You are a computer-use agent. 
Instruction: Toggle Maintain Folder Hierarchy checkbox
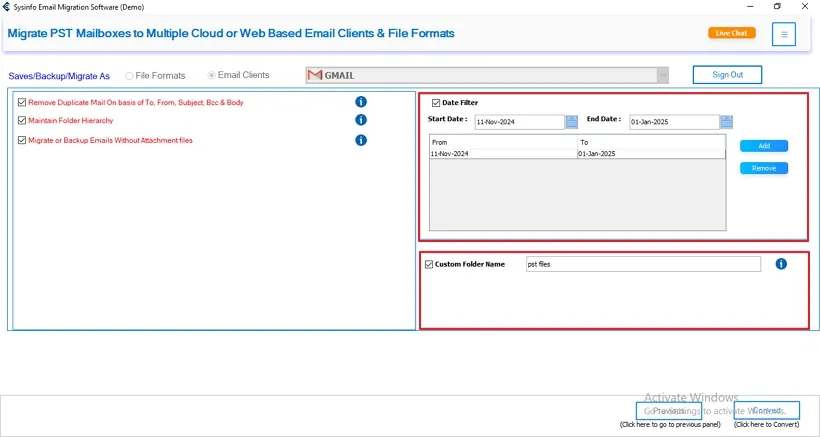pos(22,121)
